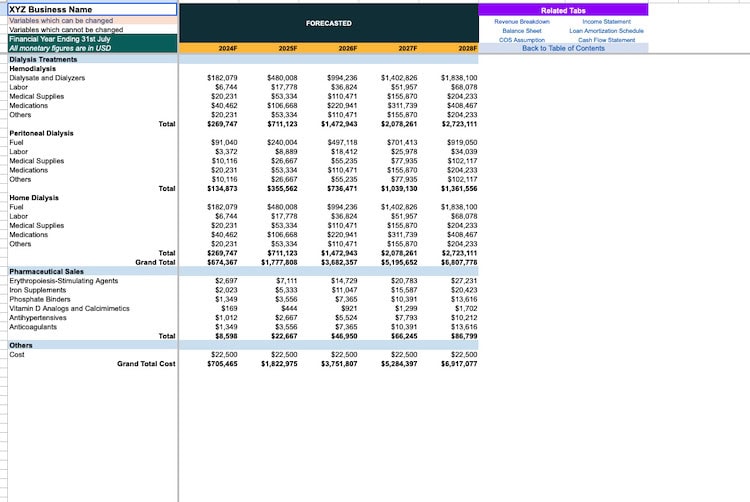
Task: Select 'Financial Year Ending 31st July' cell
Action: 92,39
